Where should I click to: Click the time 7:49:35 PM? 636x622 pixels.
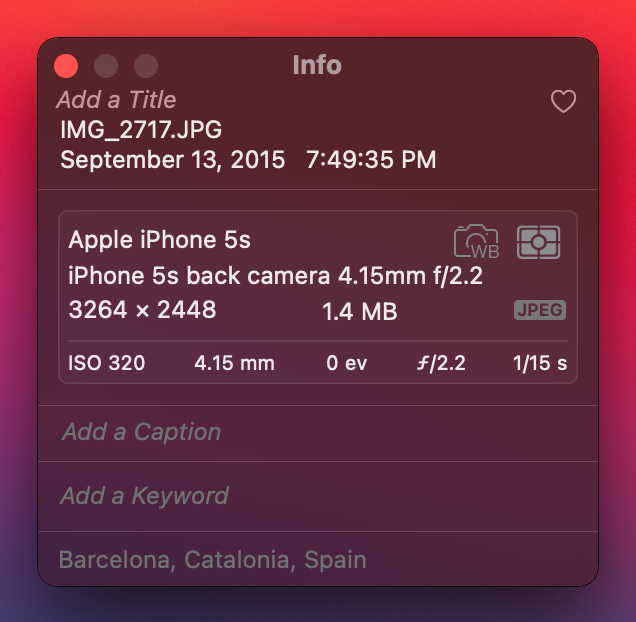coord(371,159)
